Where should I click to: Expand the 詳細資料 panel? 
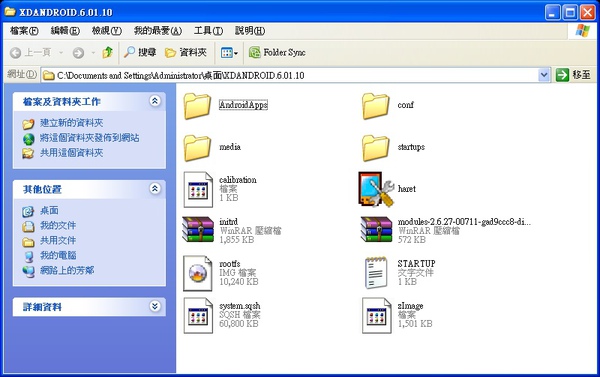pyautogui.click(x=155, y=306)
